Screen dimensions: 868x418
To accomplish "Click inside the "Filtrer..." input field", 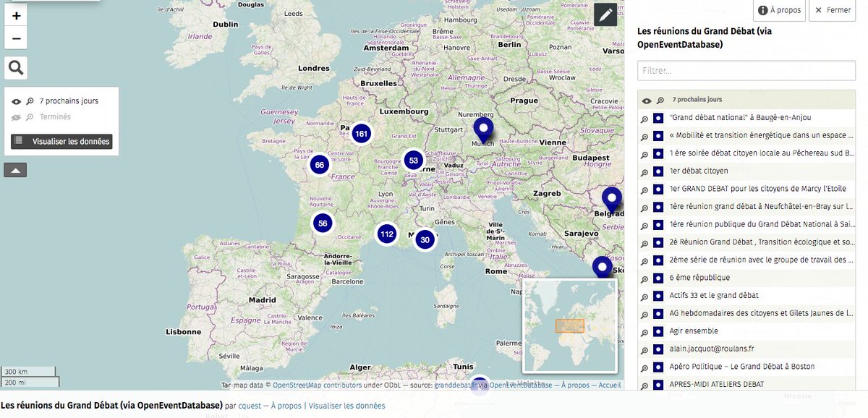I will [746, 70].
